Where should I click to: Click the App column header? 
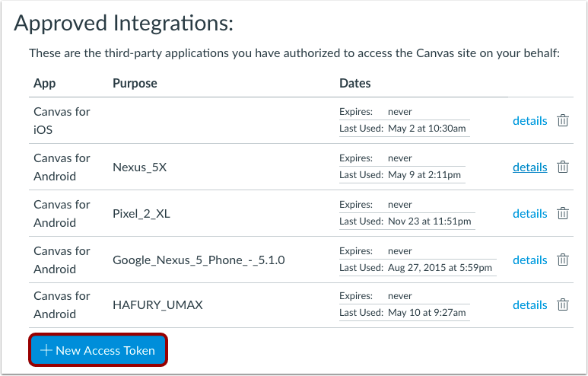pos(45,83)
